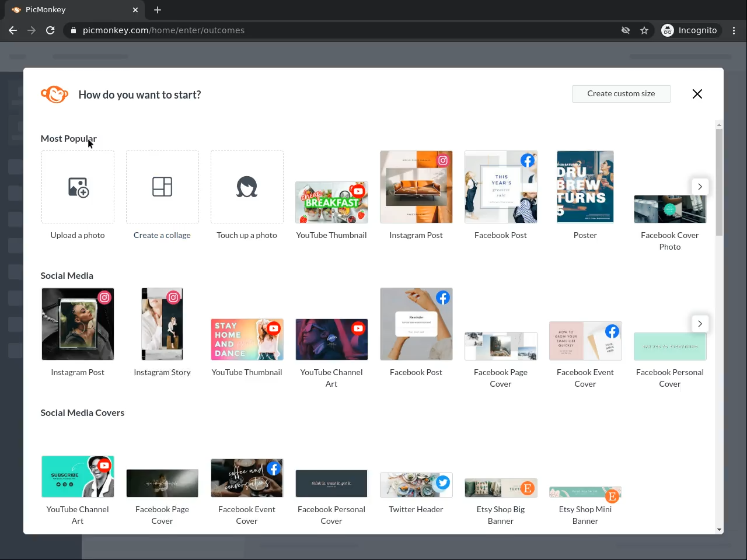The image size is (747, 560).
Task: Open the Chrome three-dot menu
Action: [734, 30]
